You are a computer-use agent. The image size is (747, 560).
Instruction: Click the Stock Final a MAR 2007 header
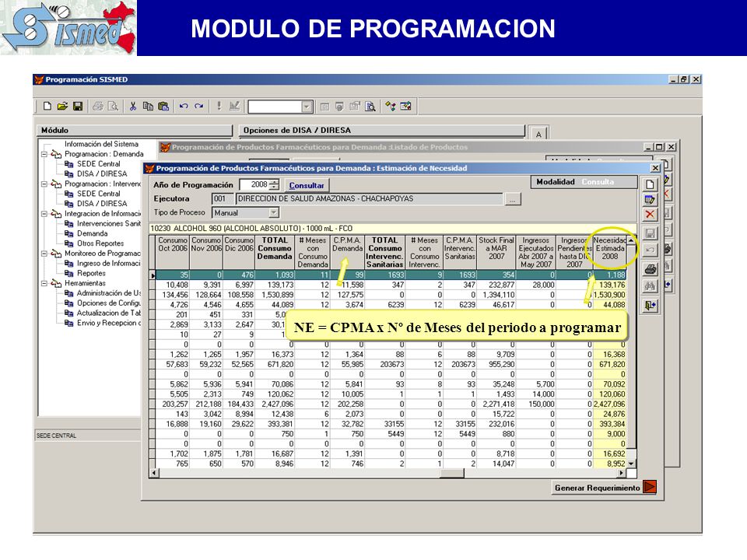click(x=496, y=252)
